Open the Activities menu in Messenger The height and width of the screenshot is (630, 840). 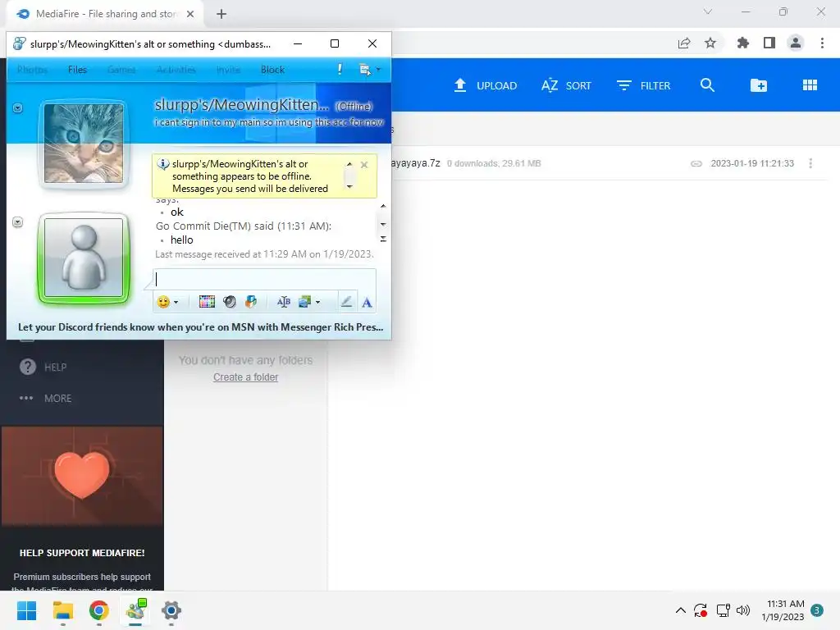(x=176, y=70)
